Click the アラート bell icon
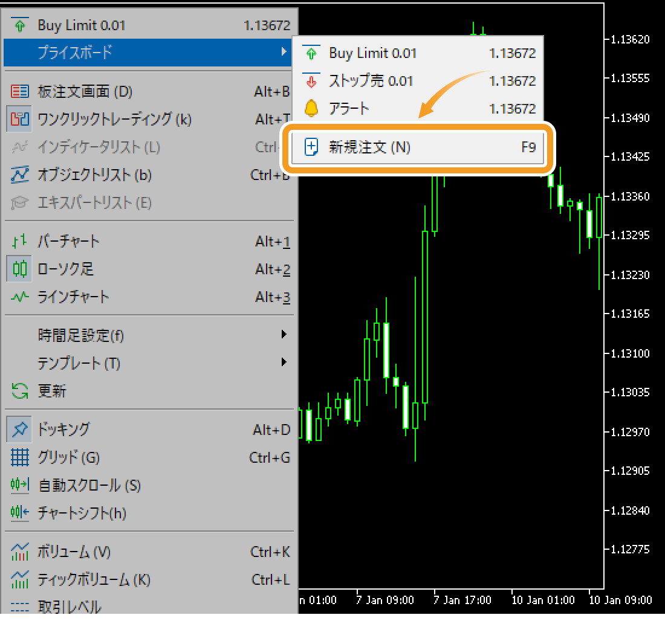The height and width of the screenshot is (644, 665). pyautogui.click(x=311, y=109)
